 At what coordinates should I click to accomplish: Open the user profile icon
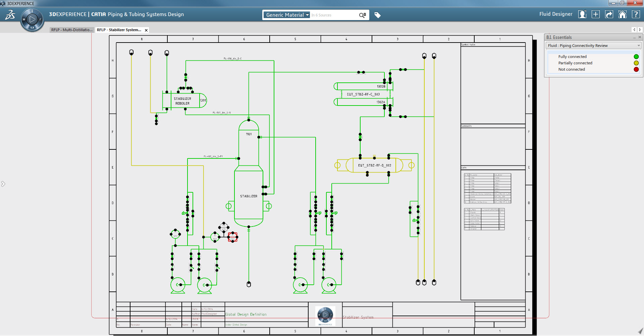pyautogui.click(x=582, y=14)
